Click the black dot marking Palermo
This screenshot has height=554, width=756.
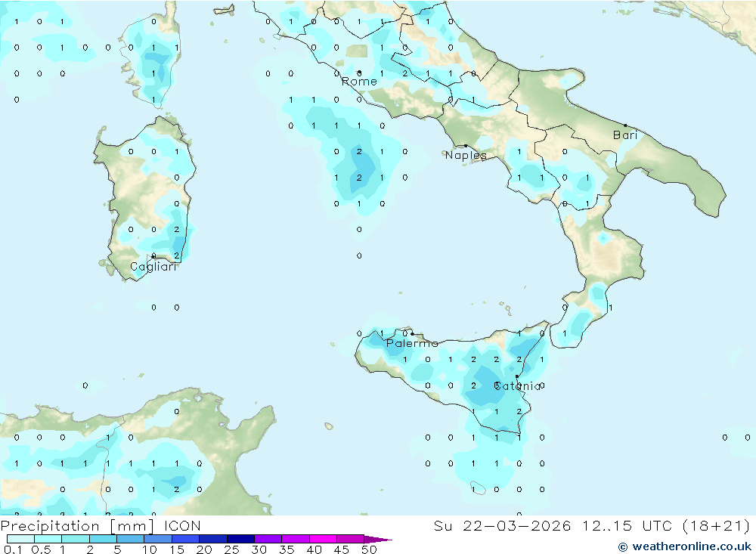(x=412, y=333)
